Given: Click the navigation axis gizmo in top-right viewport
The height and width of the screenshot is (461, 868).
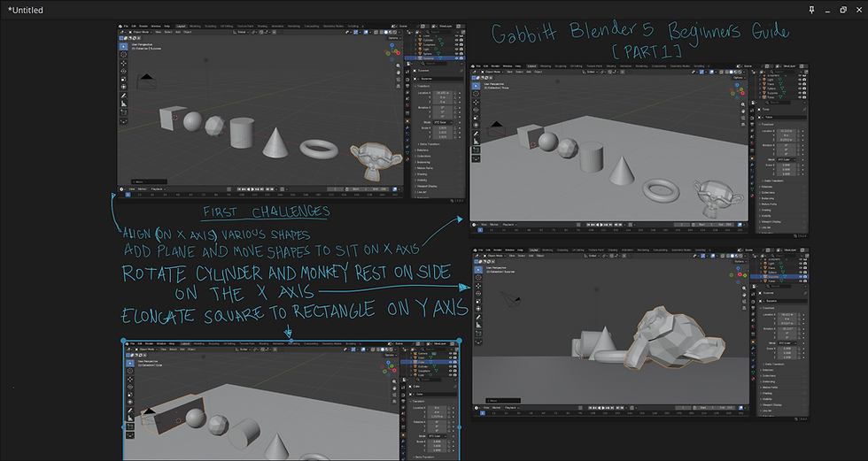Looking at the screenshot, I should [x=737, y=91].
